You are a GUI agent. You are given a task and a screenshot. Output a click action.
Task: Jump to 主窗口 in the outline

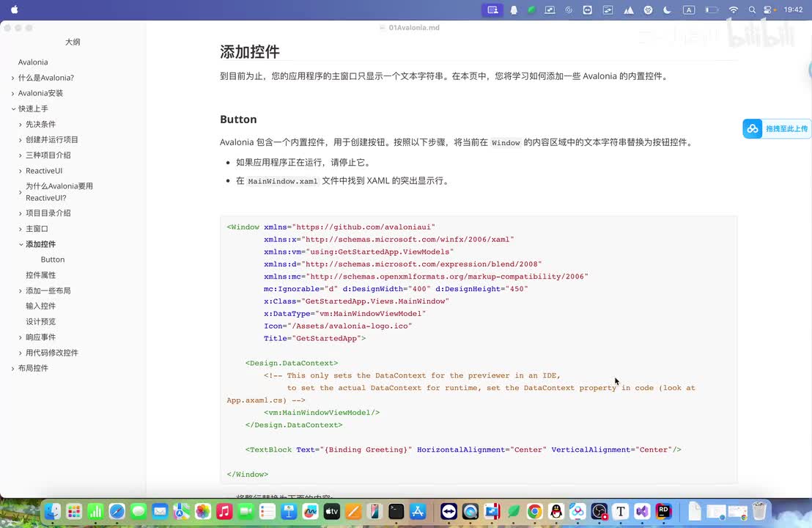(x=37, y=229)
